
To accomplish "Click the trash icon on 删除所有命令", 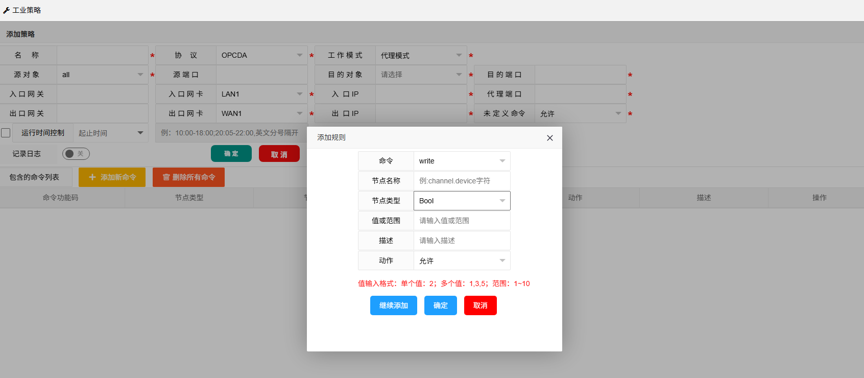I will tap(166, 177).
